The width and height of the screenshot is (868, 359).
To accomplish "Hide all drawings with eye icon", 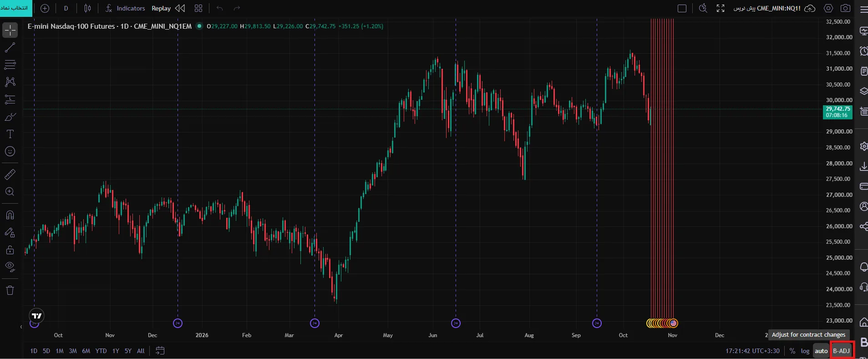I will tap(10, 267).
